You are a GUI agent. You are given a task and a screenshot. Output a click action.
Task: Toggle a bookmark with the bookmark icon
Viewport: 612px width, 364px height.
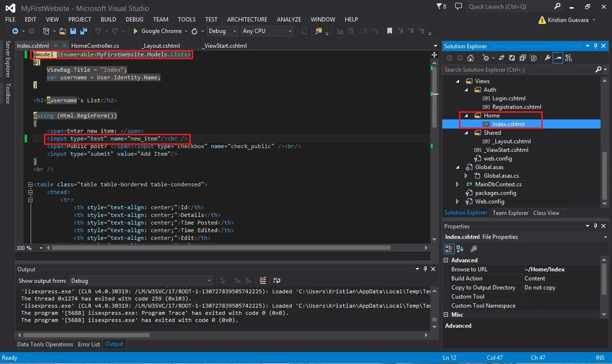click(x=390, y=31)
